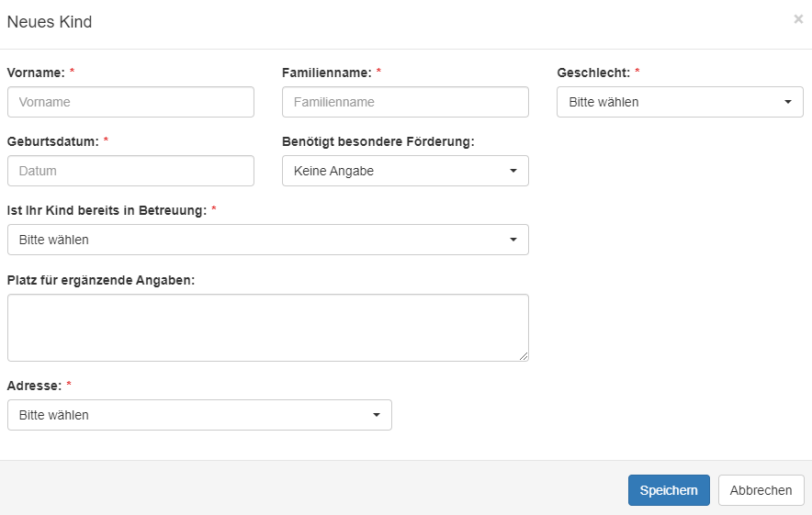Click the Vorname: label

36,73
